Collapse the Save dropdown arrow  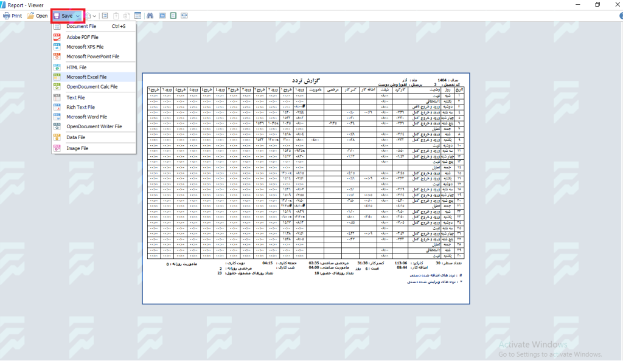[x=78, y=16]
